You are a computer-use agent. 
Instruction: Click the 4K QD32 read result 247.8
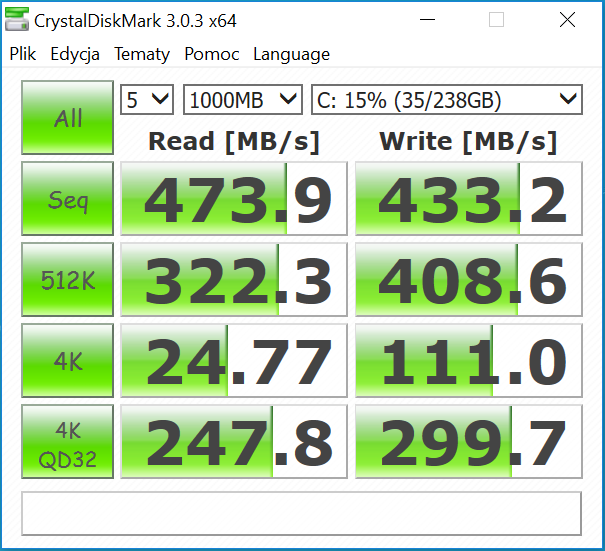point(234,441)
